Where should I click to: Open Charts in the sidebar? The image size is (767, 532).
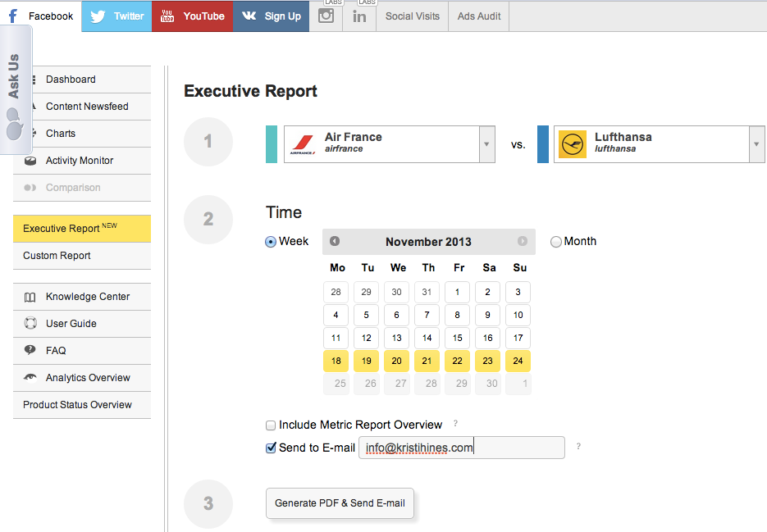(82, 134)
